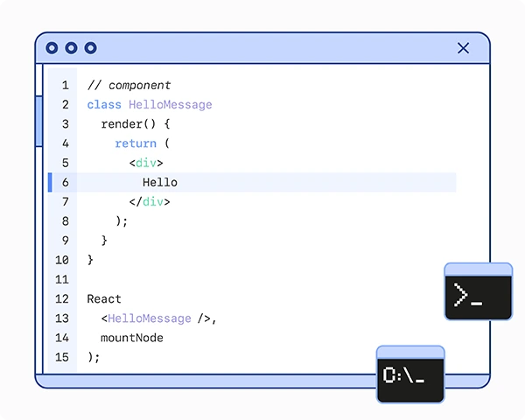Screen dimensions: 525x420
Task: Click the third circle button in title bar
Action: tap(90, 48)
